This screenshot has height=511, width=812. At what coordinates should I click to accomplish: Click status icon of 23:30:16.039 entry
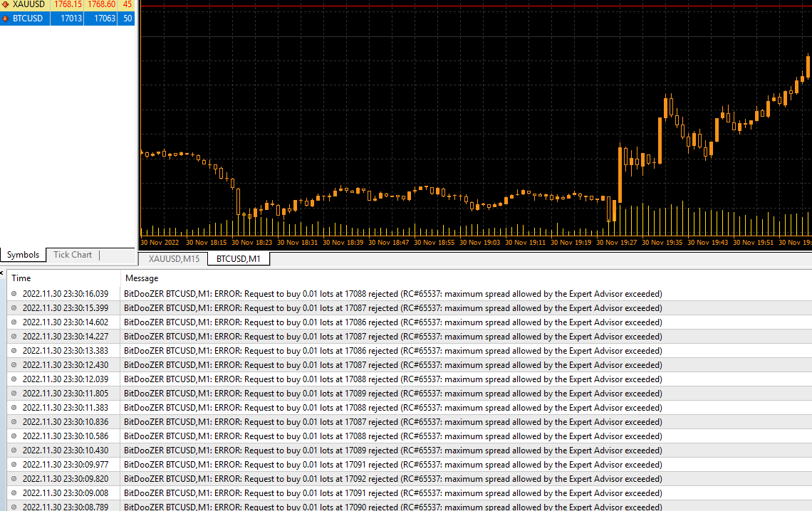tap(14, 294)
